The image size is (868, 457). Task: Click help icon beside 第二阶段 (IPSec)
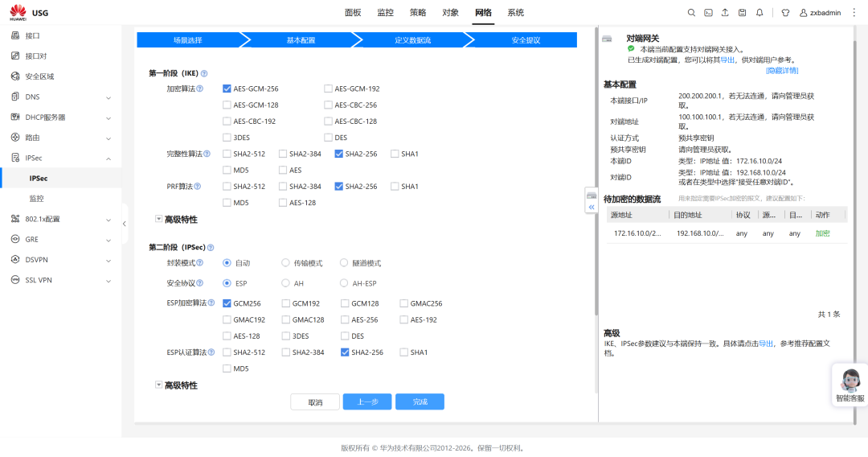coord(211,248)
